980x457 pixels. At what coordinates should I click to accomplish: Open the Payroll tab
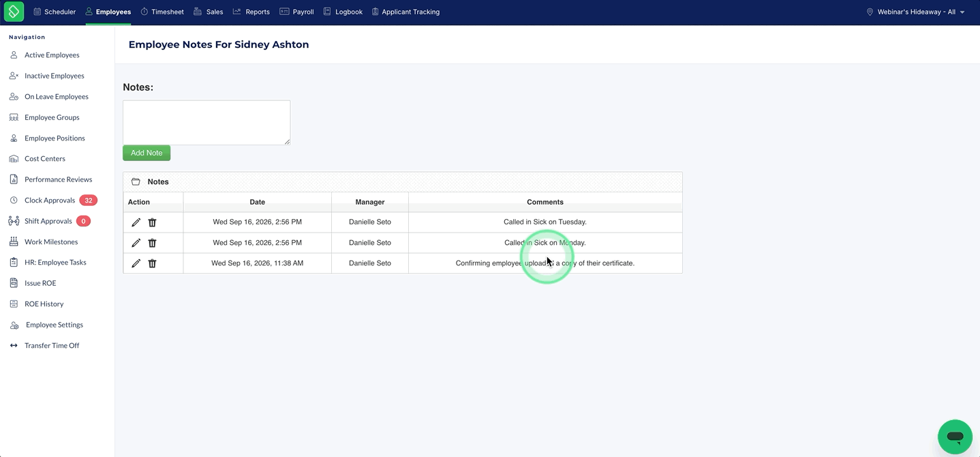[x=297, y=12]
